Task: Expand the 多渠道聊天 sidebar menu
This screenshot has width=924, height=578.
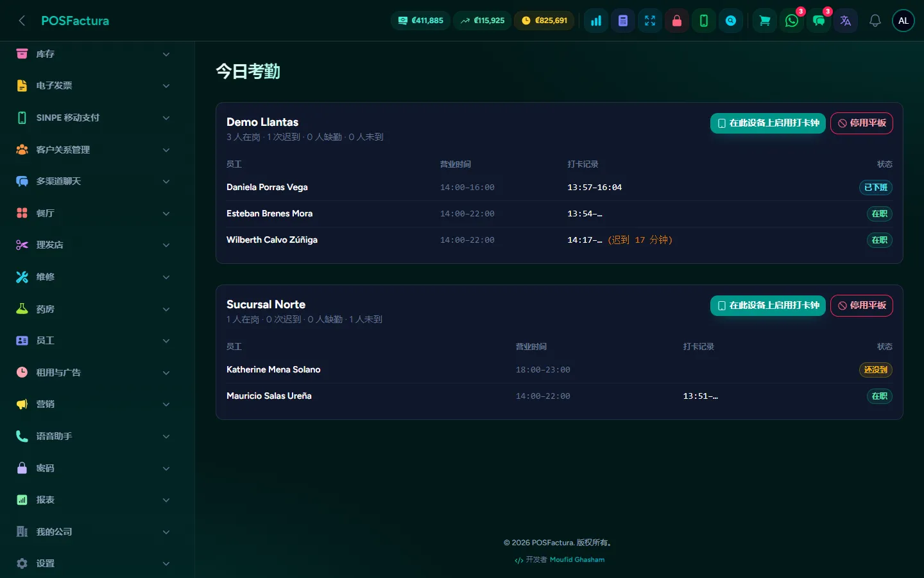Action: [x=94, y=181]
